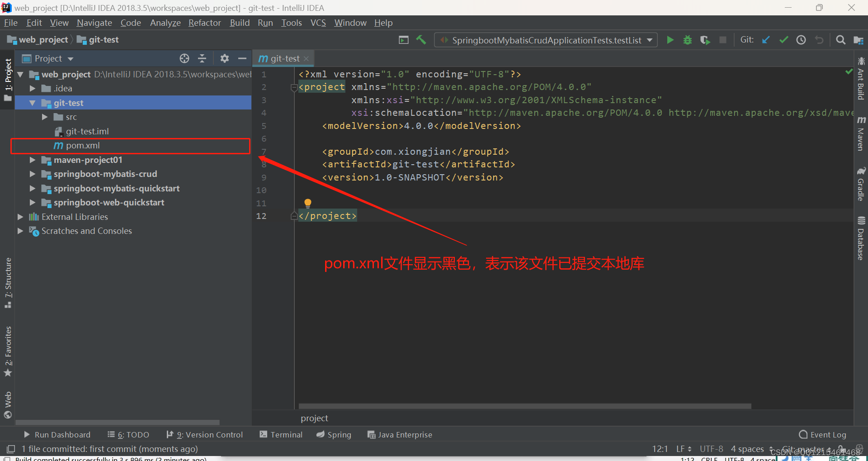Open Project Structure icon at toolbar end
The width and height of the screenshot is (868, 461).
[858, 40]
